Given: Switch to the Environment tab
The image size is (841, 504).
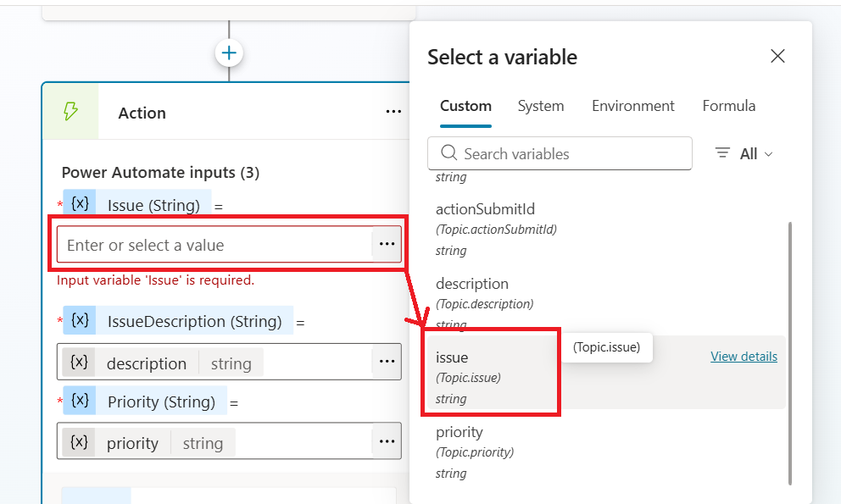Looking at the screenshot, I should tap(633, 106).
